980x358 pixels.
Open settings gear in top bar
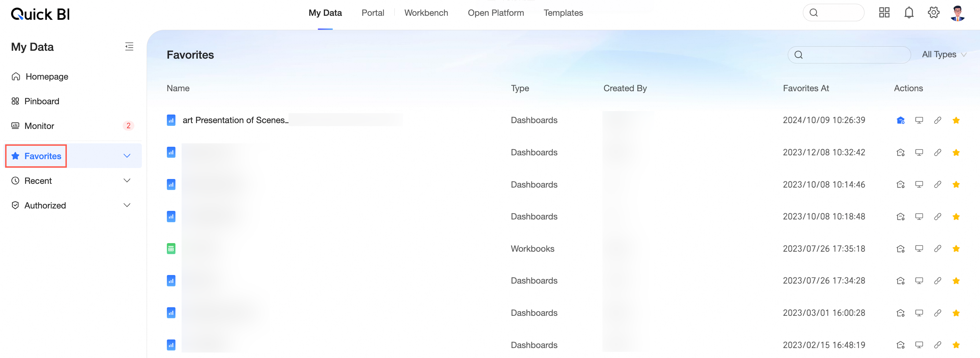coord(933,13)
